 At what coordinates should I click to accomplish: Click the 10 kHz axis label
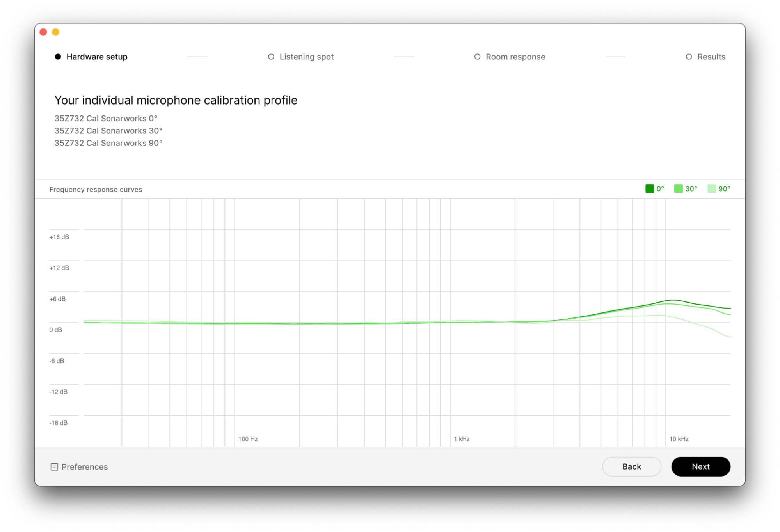tap(679, 439)
